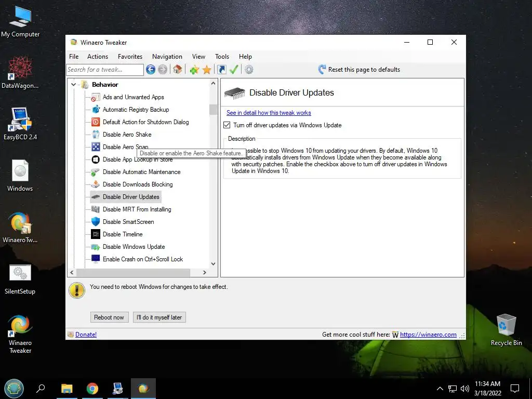Click the Disable Automatic Maintenance icon

pos(96,172)
